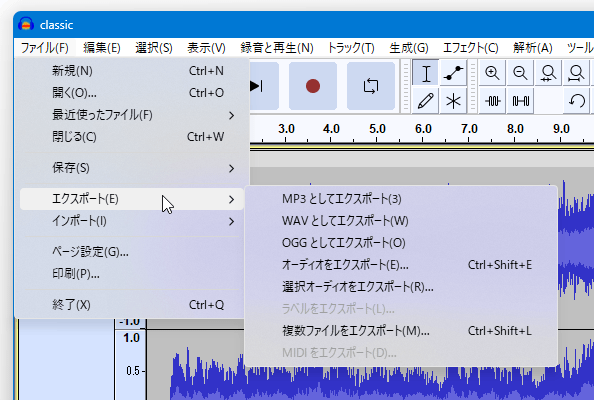Expand the 保存(S) submenu

[131, 168]
